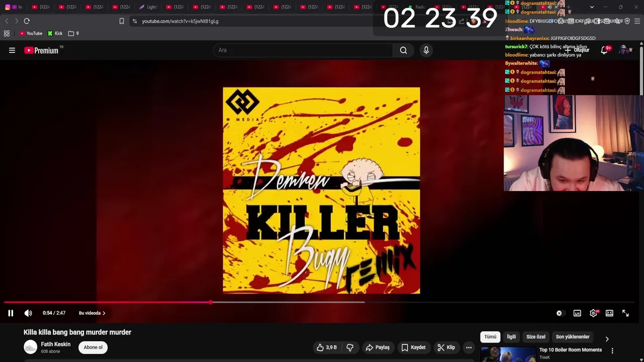The image size is (644, 362).
Task: Open Fatih Keskin channel avatar
Action: tap(31, 347)
